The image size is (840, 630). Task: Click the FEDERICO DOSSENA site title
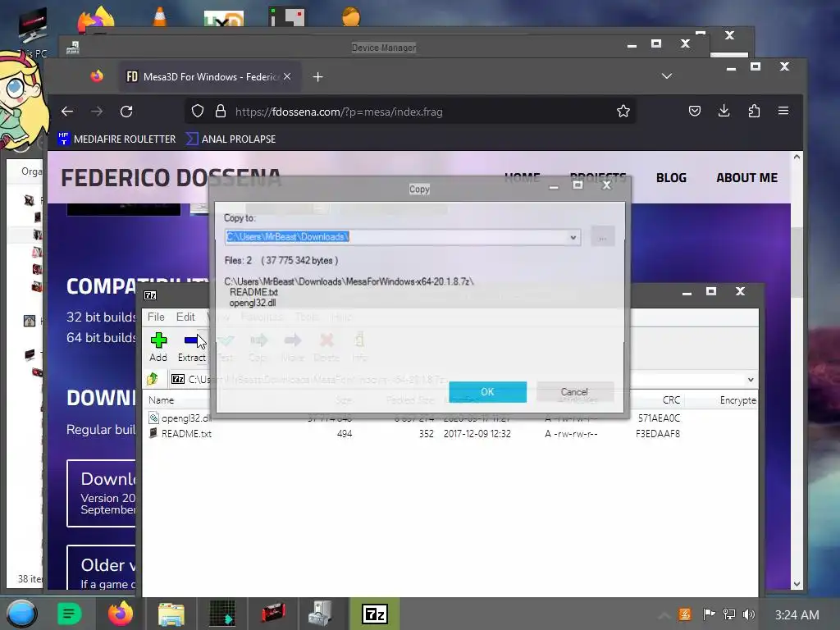click(171, 178)
